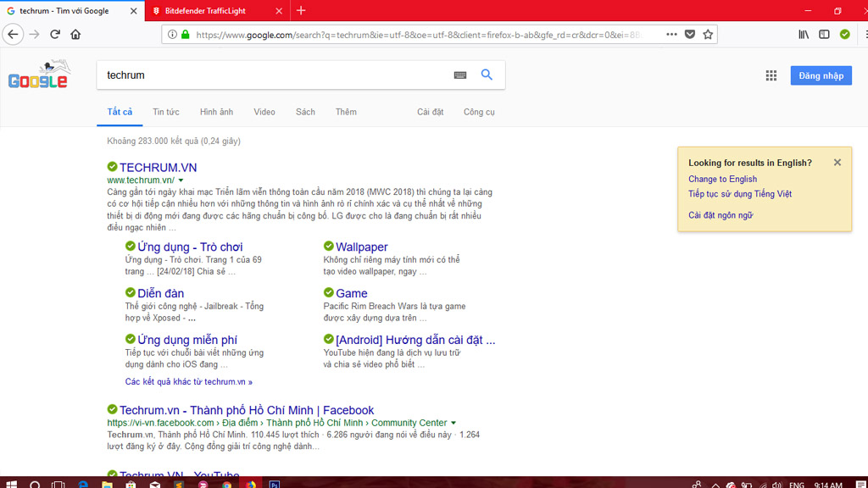Click TrafficLight check icon beside Game
This screenshot has height=488, width=868.
[x=329, y=292]
